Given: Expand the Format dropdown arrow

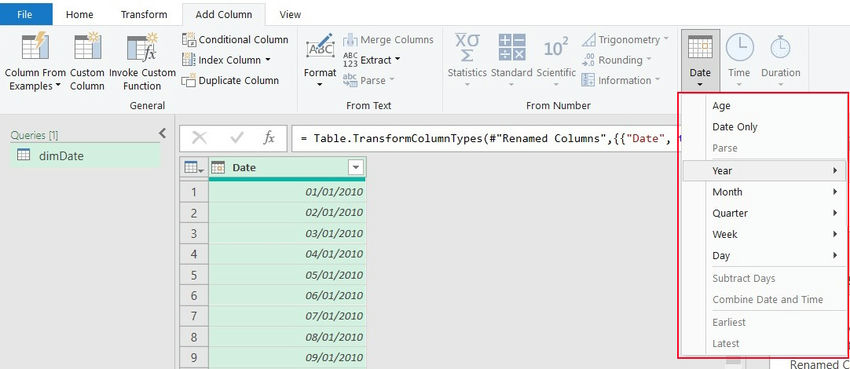Looking at the screenshot, I should coord(320,85).
